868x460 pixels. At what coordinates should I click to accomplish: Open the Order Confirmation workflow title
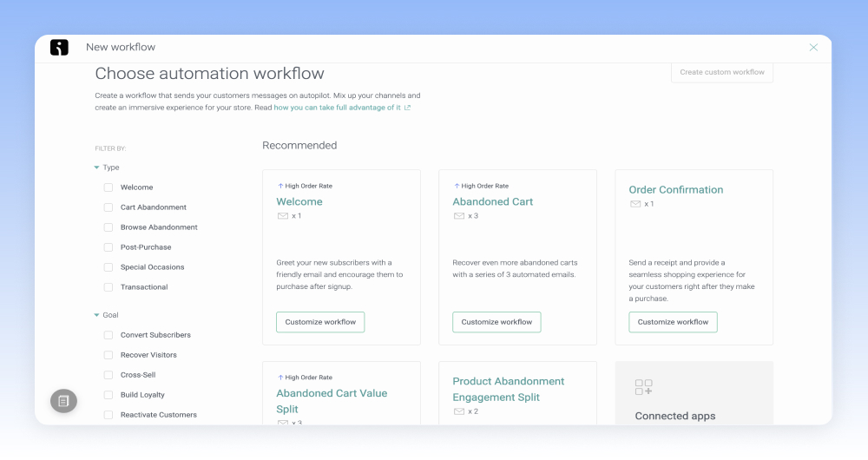675,190
